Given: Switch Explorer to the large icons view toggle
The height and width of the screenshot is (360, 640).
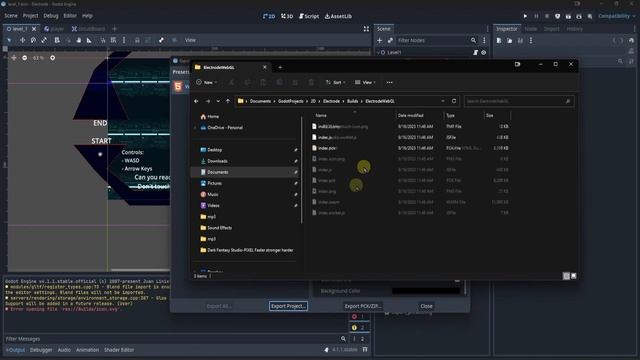Looking at the screenshot, I should point(573,276).
